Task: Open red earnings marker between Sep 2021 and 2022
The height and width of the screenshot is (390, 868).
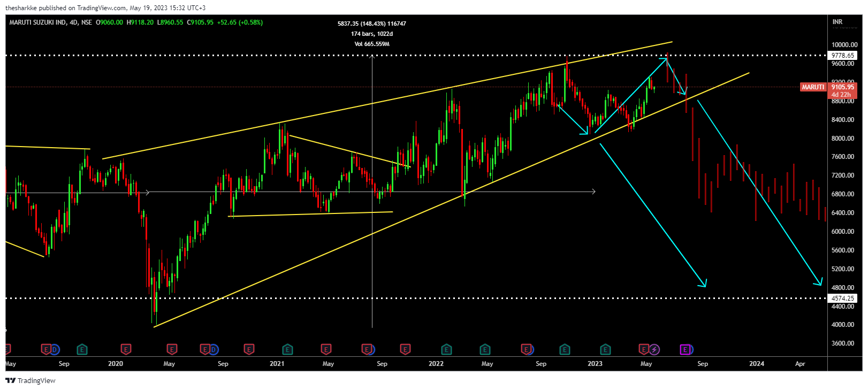Action: point(405,349)
